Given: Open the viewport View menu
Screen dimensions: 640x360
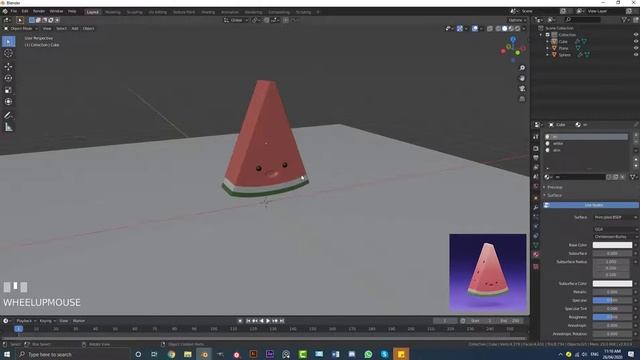Looking at the screenshot, I should [47, 29].
